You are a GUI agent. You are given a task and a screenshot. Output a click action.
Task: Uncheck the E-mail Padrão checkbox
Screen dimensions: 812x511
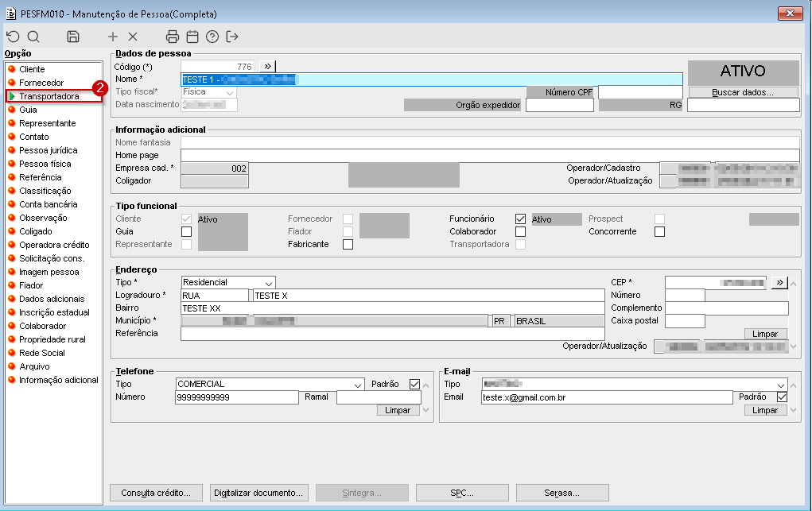click(x=782, y=397)
